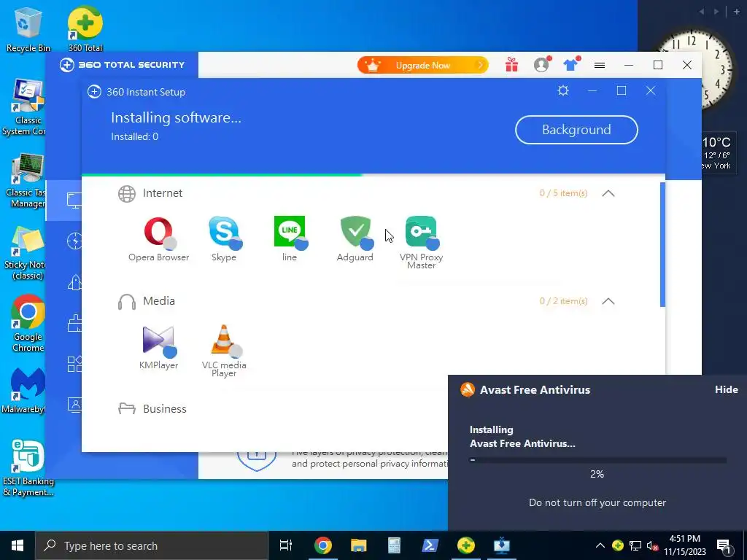
Task: Click the 0 / 2 item(s) counter
Action: pos(564,301)
